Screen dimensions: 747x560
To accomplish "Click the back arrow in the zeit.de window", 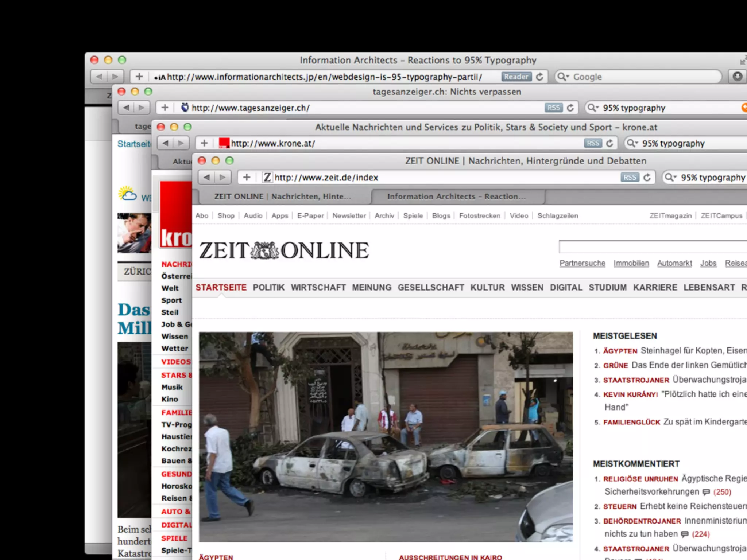I will coord(207,178).
